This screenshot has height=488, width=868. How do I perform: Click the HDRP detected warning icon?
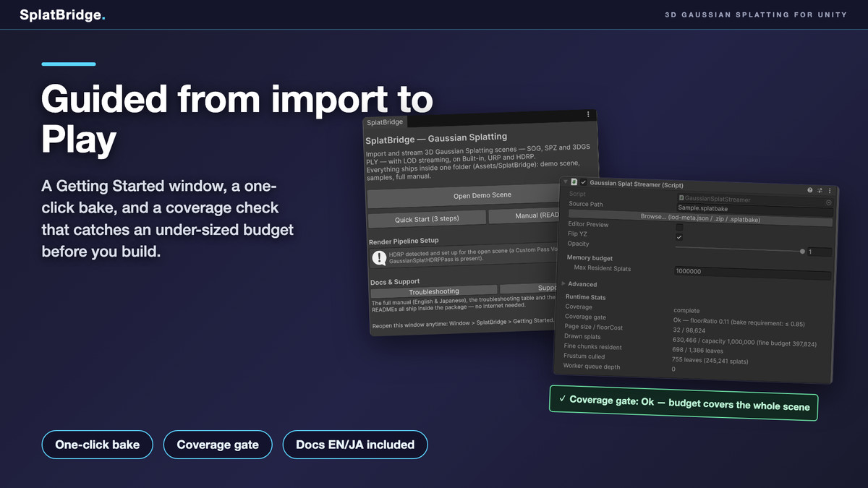(x=379, y=257)
